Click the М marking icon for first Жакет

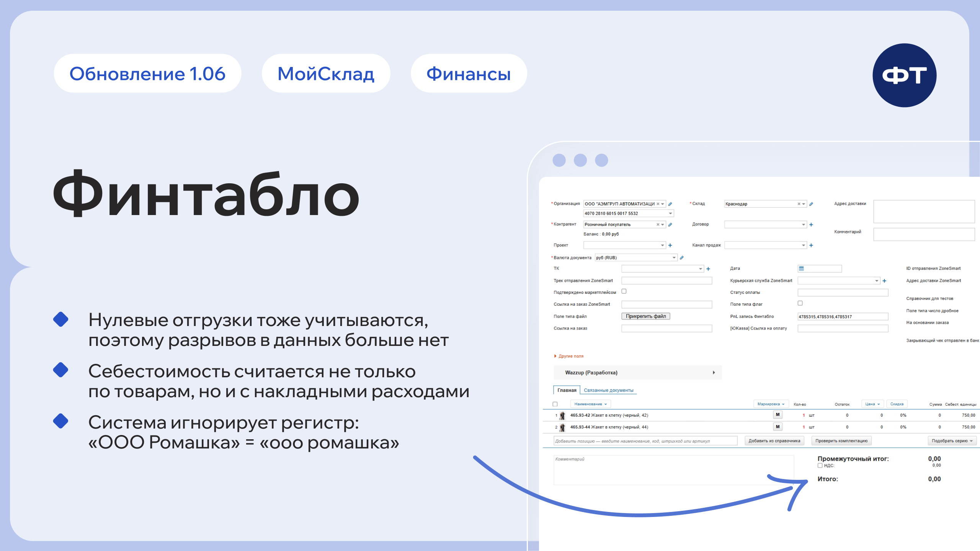tap(777, 415)
